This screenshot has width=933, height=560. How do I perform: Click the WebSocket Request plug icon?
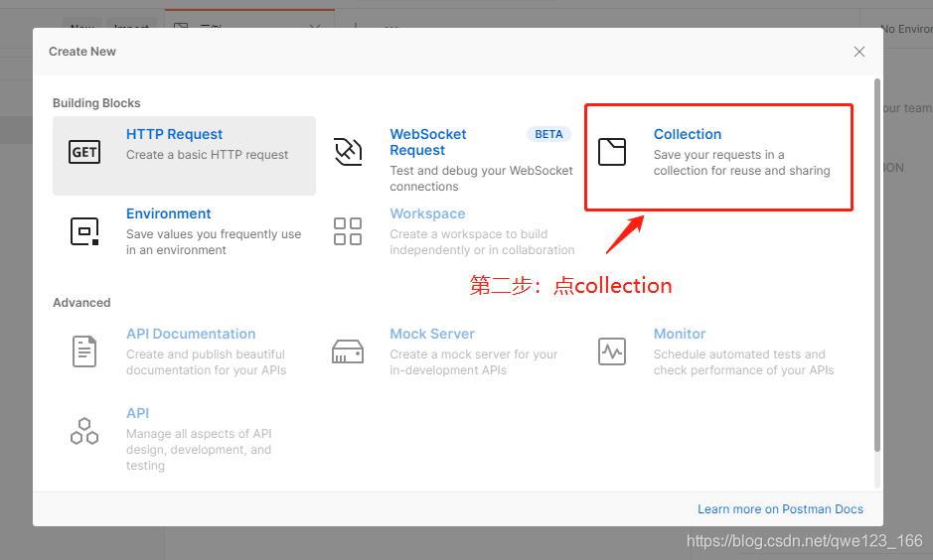click(348, 152)
